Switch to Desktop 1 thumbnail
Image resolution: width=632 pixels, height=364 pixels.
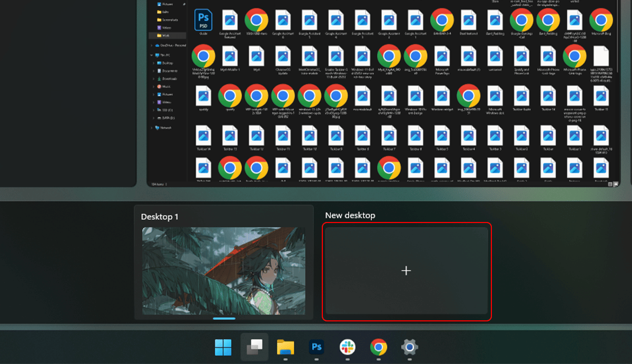coord(224,271)
